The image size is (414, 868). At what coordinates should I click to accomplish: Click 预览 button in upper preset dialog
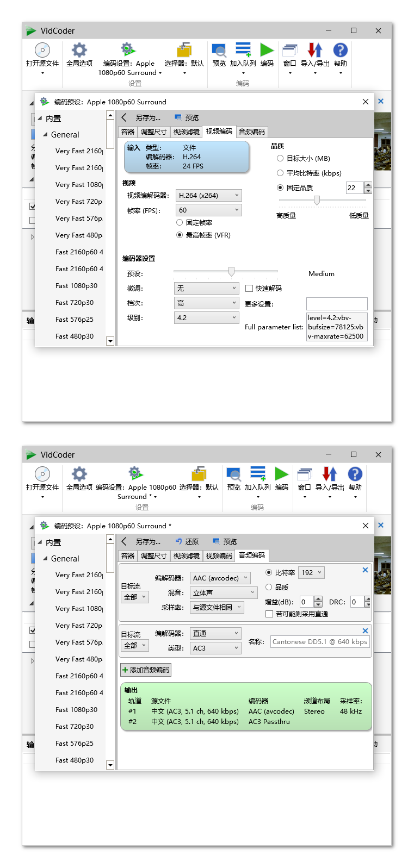(x=187, y=118)
